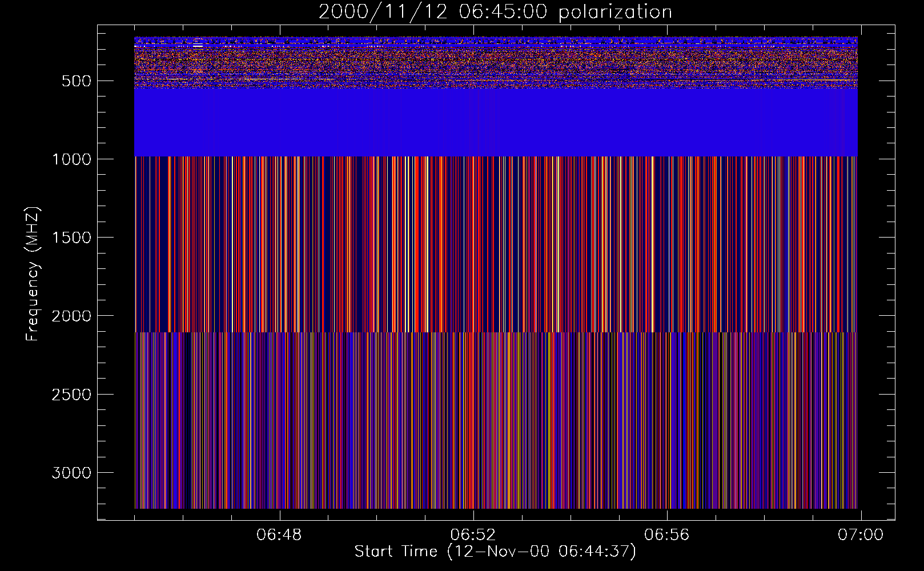Click the 06:56 time tick label
This screenshot has height=571, width=924.
click(x=667, y=535)
